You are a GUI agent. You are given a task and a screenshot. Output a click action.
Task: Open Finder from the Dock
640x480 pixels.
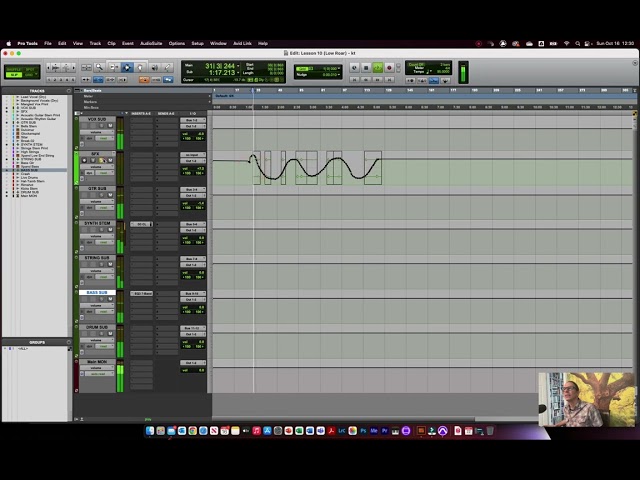click(x=150, y=431)
